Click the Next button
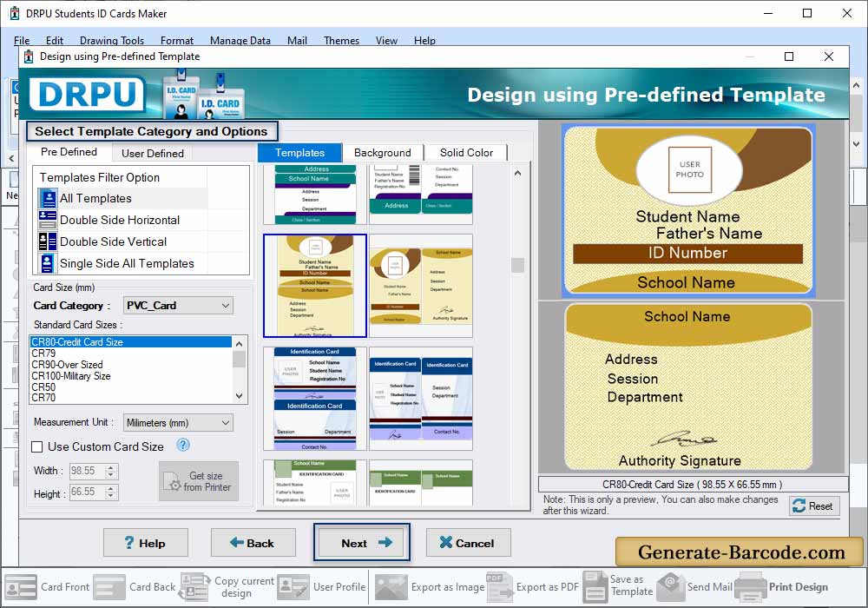The height and width of the screenshot is (608, 868). pyautogui.click(x=362, y=543)
